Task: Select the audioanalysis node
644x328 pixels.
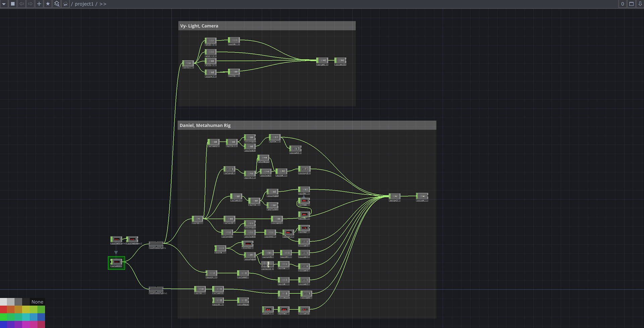Action: [x=156, y=244]
